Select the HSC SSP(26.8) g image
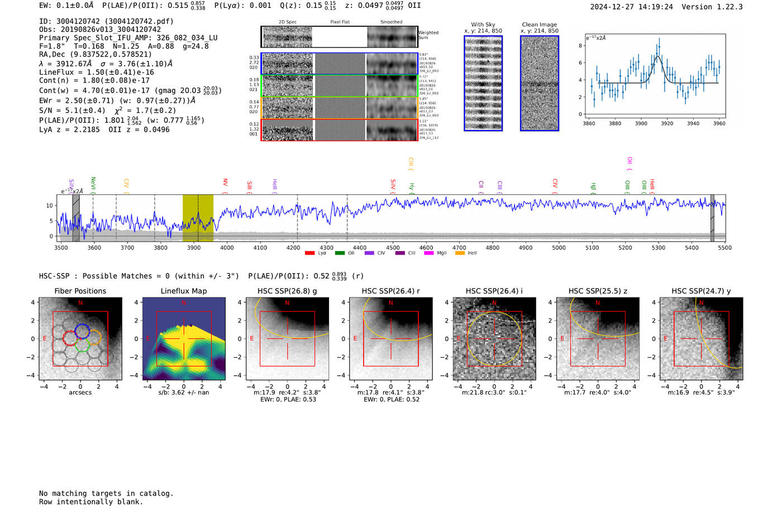The width and height of the screenshot is (782, 532). point(287,338)
